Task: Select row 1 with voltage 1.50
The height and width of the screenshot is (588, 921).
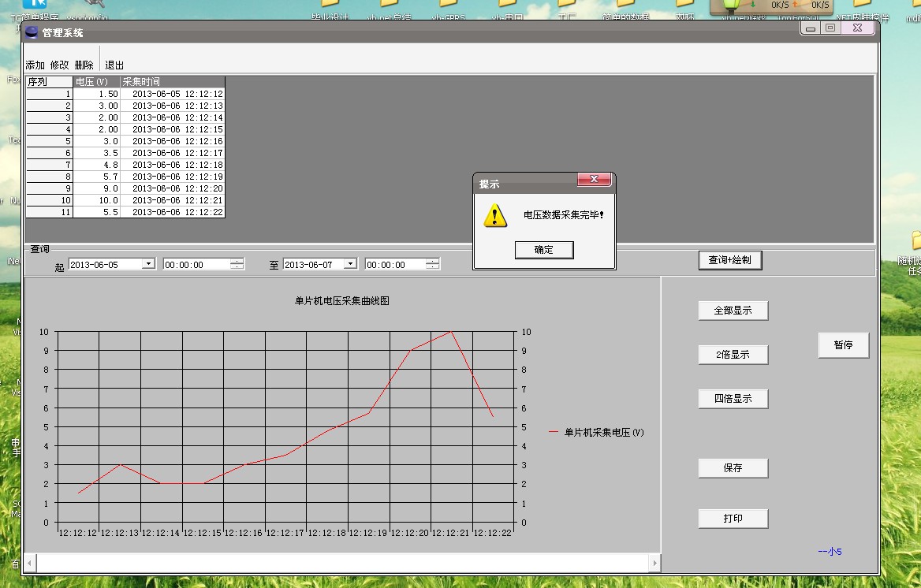Action: (125, 94)
